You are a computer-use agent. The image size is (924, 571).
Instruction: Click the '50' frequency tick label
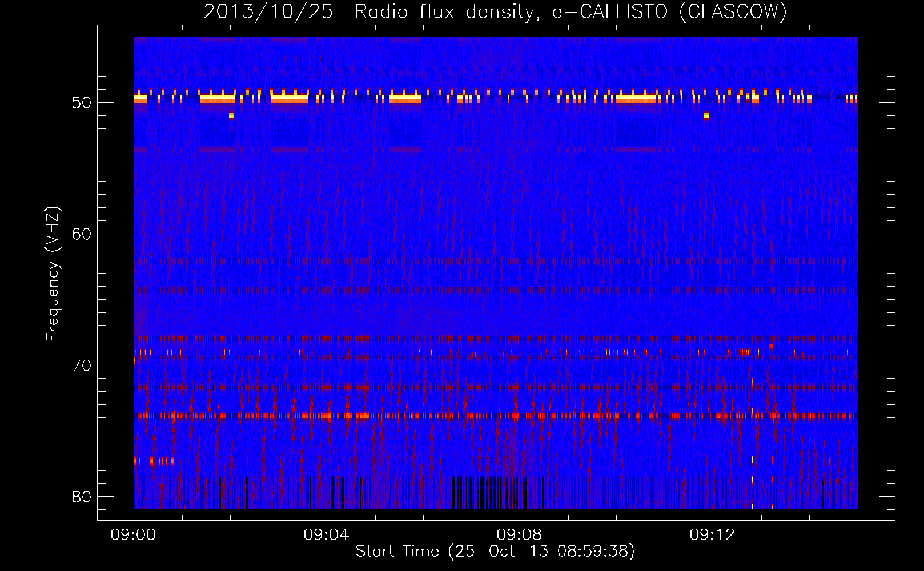82,103
